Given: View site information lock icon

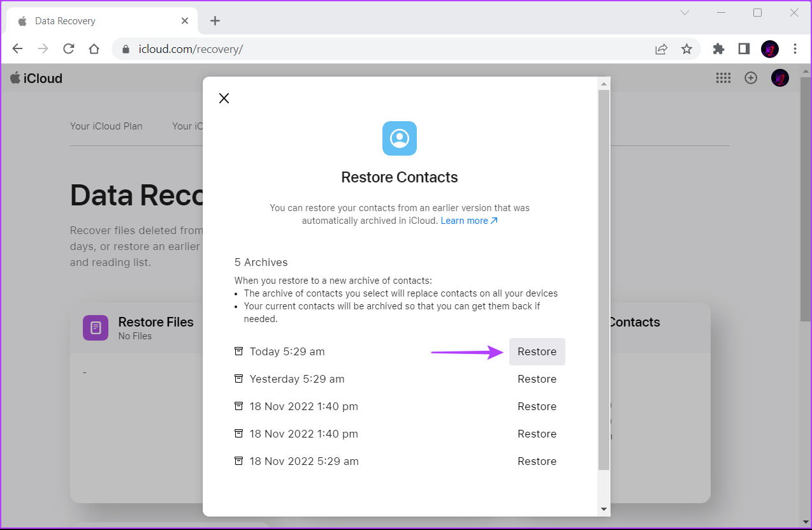Looking at the screenshot, I should pyautogui.click(x=126, y=49).
